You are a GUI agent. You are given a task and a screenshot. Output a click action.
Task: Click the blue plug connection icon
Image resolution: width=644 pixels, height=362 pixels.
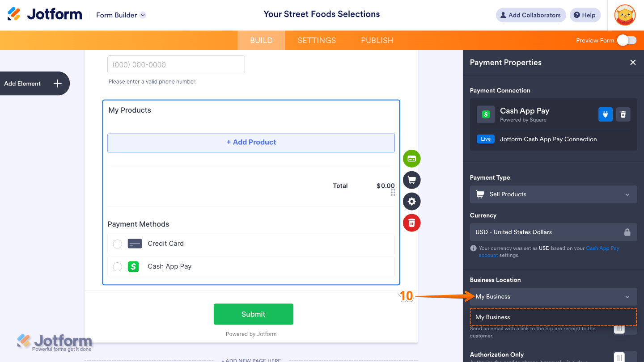[x=606, y=114]
